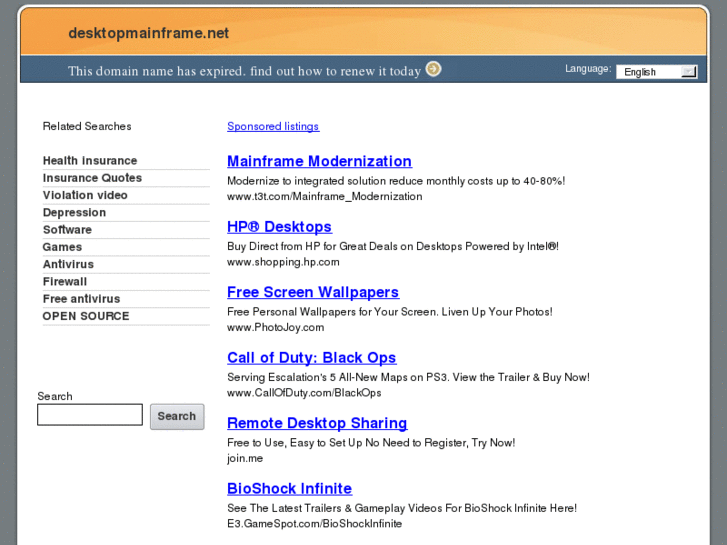Open the expired domain renewal message link
The height and width of the screenshot is (545, 727).
pos(244,71)
